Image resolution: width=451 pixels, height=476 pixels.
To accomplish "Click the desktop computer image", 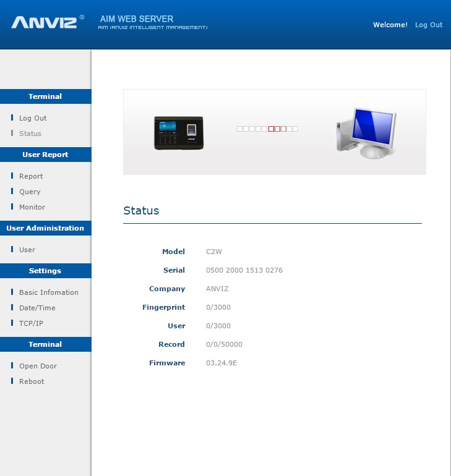I will click(367, 133).
